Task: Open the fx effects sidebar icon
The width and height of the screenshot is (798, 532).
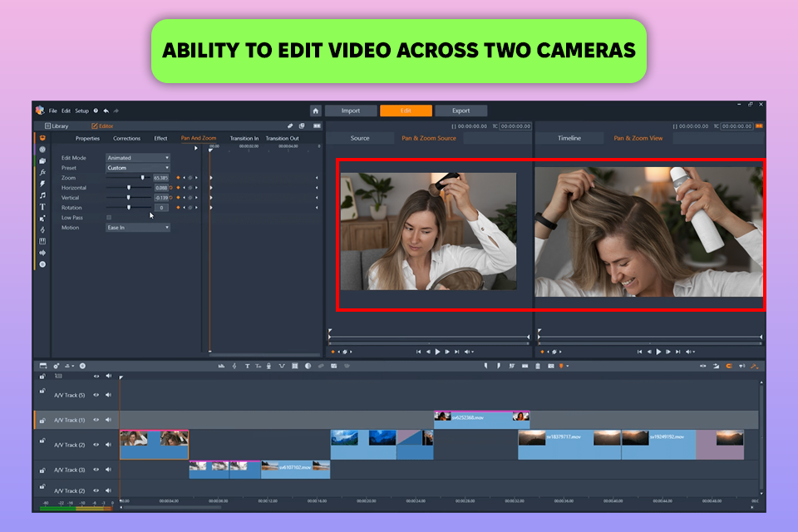Action: 42,172
